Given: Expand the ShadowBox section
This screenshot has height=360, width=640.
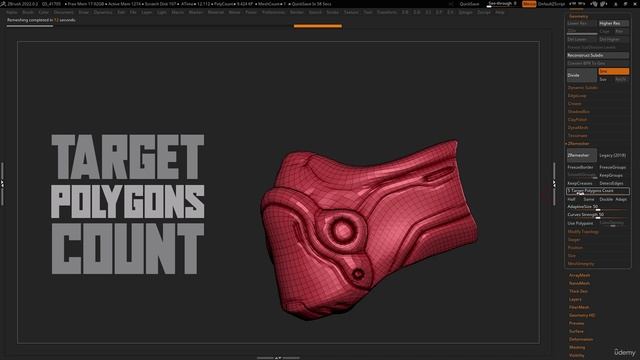Looking at the screenshot, I should click(579, 111).
